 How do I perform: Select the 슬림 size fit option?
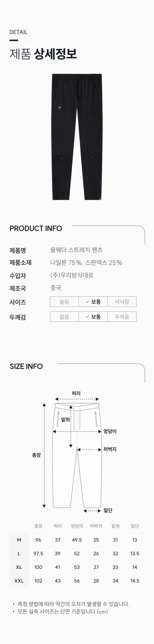[x=64, y=302]
